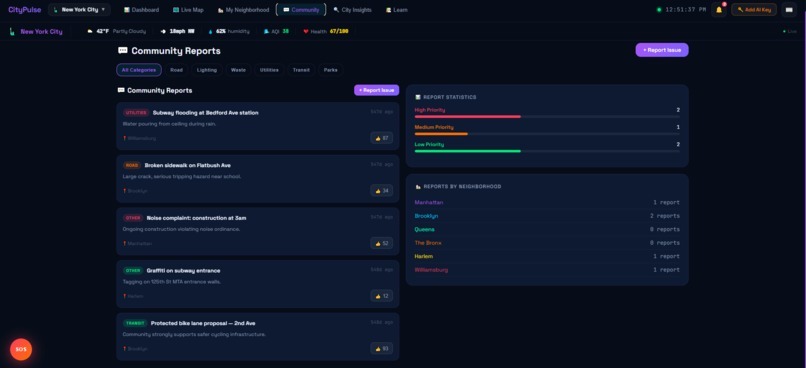Click the Report Statistics chart icon

(x=418, y=97)
